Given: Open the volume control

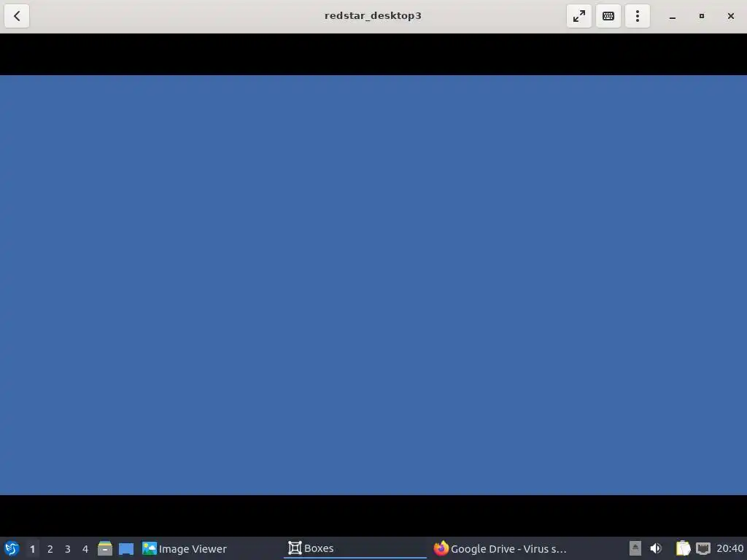Looking at the screenshot, I should 656,548.
